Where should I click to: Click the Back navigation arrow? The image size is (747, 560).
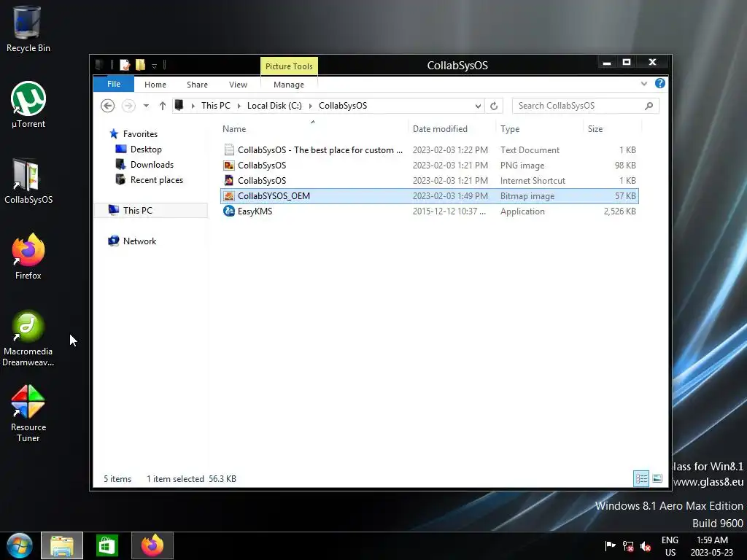pos(108,106)
